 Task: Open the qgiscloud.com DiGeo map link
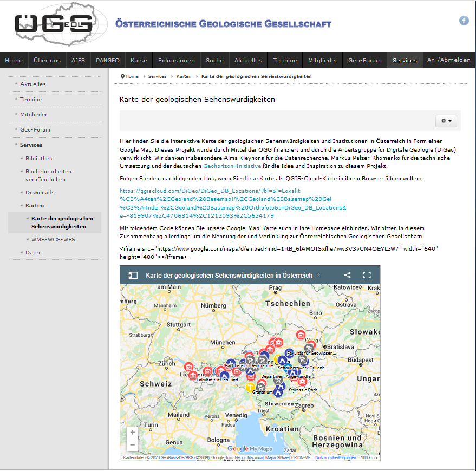[233, 204]
